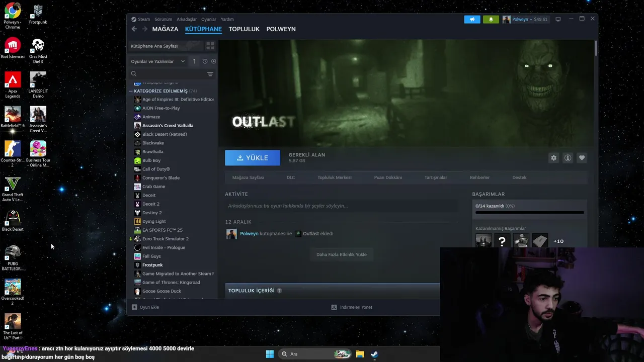This screenshot has height=362, width=644.
Task: Open advanced library filter options
Action: tap(210, 74)
